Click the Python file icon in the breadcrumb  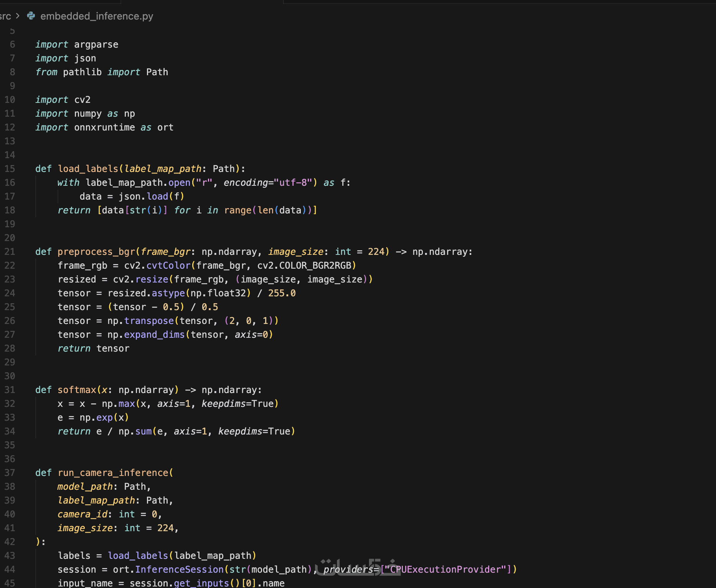31,16
